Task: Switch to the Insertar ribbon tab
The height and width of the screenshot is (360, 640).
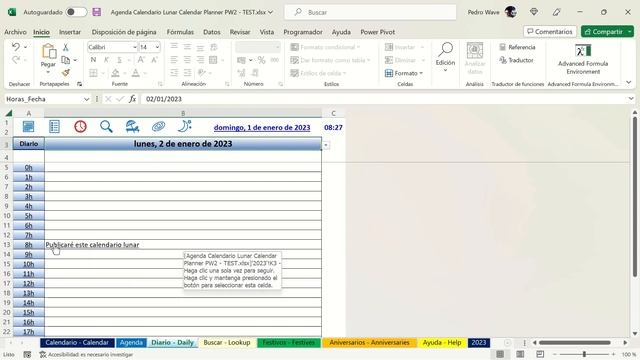Action: click(70, 32)
